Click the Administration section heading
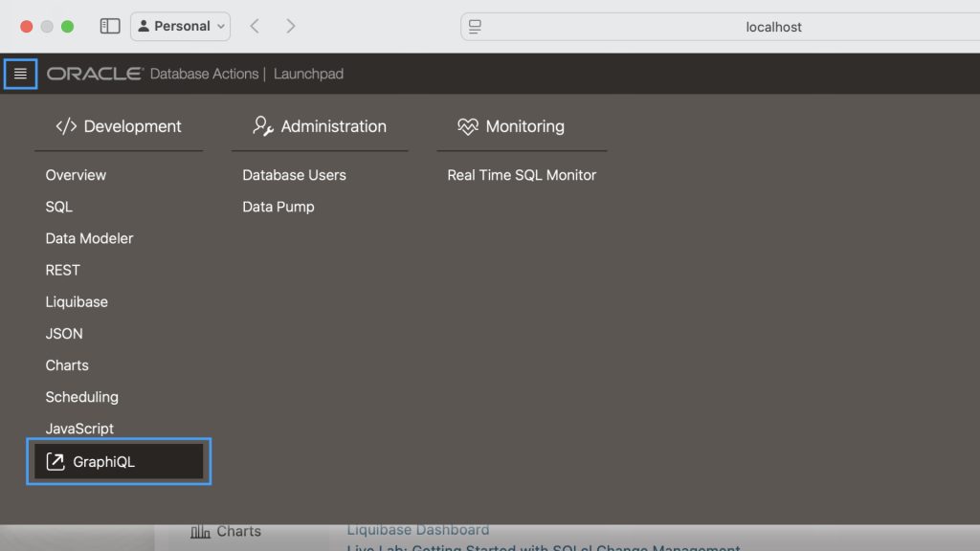The height and width of the screenshot is (551, 980). click(x=334, y=126)
